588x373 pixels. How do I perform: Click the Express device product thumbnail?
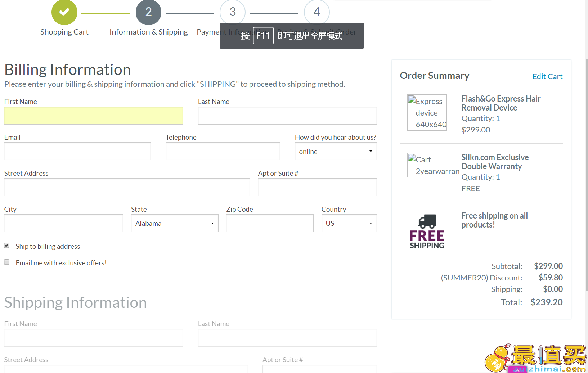click(x=427, y=112)
